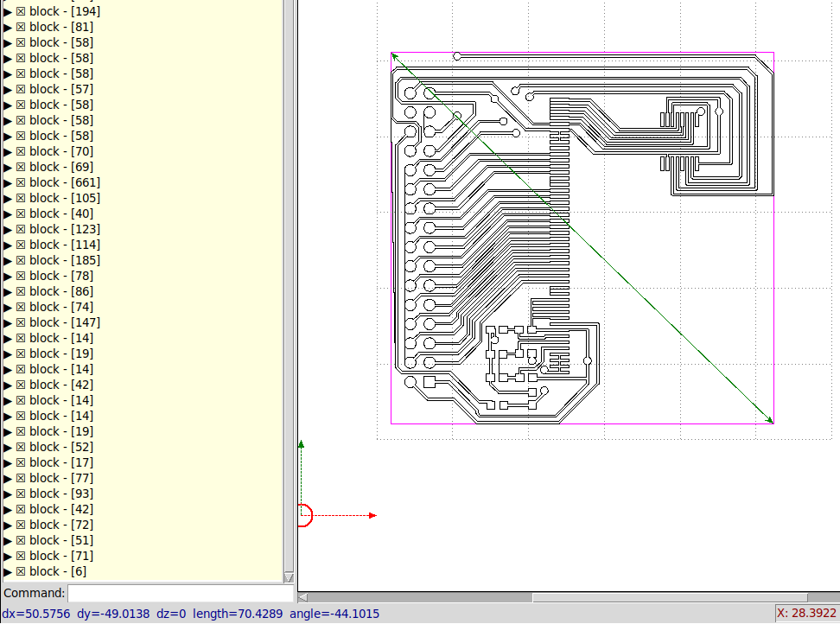Expand the "block - [123]" entry
840x624 pixels.
[6, 228]
